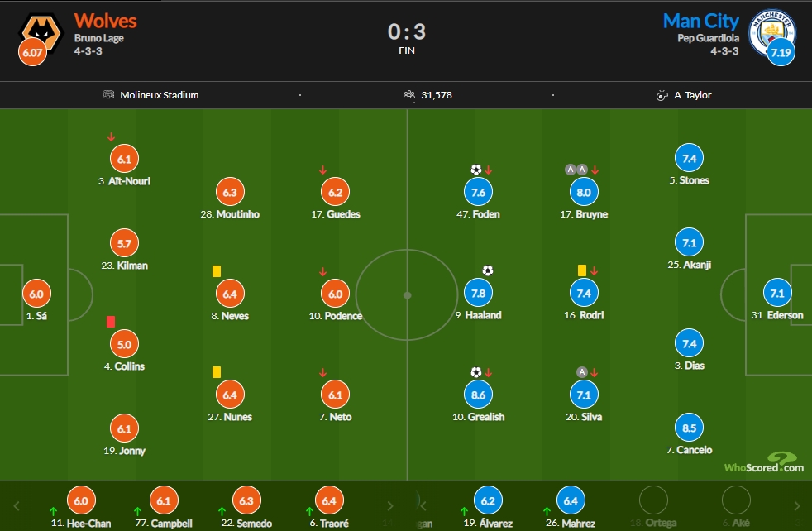The image size is (812, 531).
Task: Select Cancelo's 8.5 rating bubble
Action: click(689, 428)
